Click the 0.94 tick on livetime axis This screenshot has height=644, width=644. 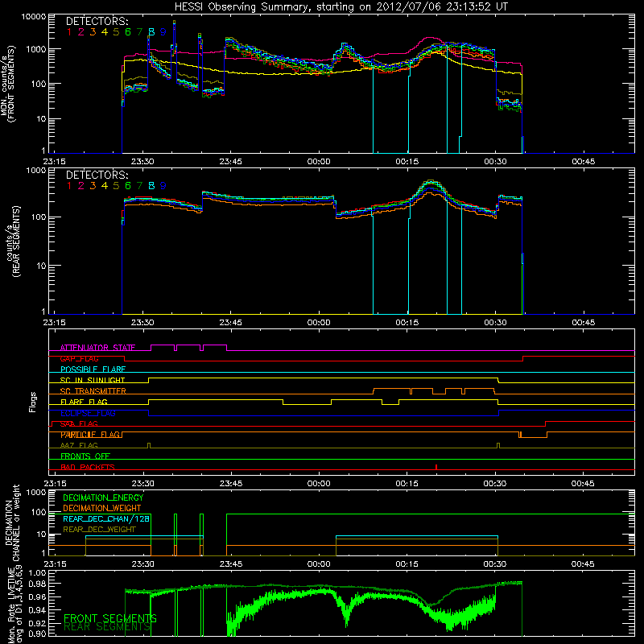pos(38,609)
